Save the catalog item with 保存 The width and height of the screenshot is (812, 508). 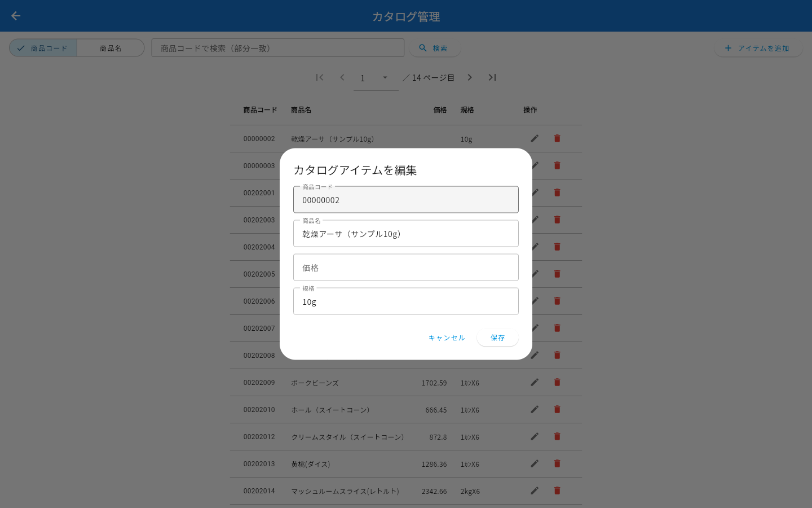point(497,338)
